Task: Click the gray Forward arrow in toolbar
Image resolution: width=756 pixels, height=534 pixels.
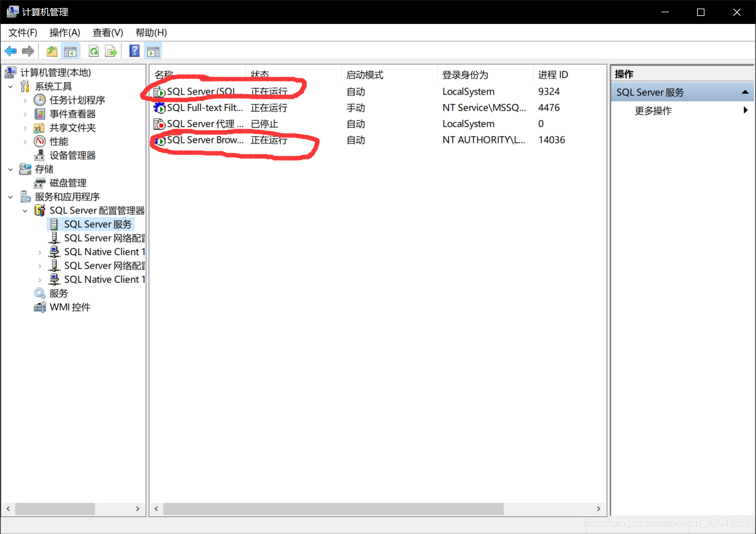Action: pos(28,51)
